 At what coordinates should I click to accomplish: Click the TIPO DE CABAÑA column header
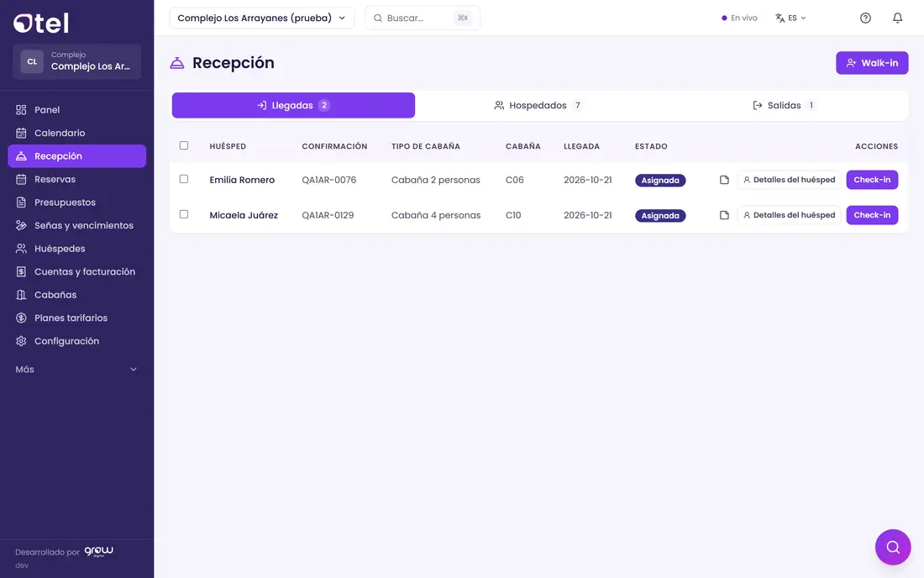click(x=426, y=146)
